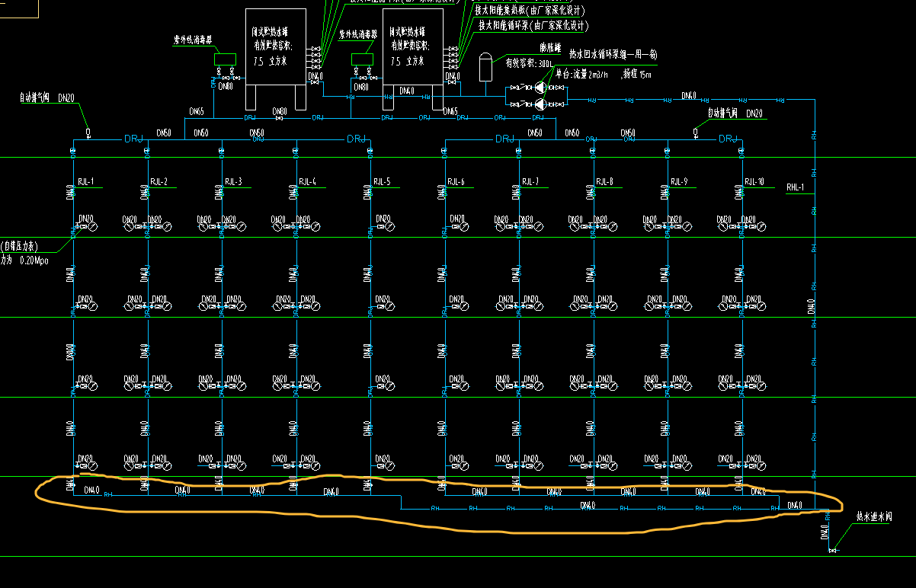
Task: Select the RJL-3 riser label
Action: point(233,182)
